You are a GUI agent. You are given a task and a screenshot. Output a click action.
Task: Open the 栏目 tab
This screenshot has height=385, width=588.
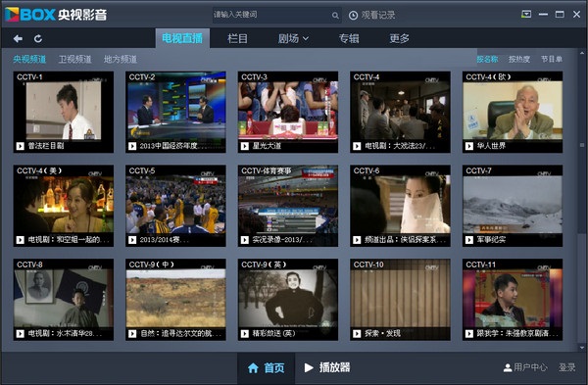tap(237, 38)
